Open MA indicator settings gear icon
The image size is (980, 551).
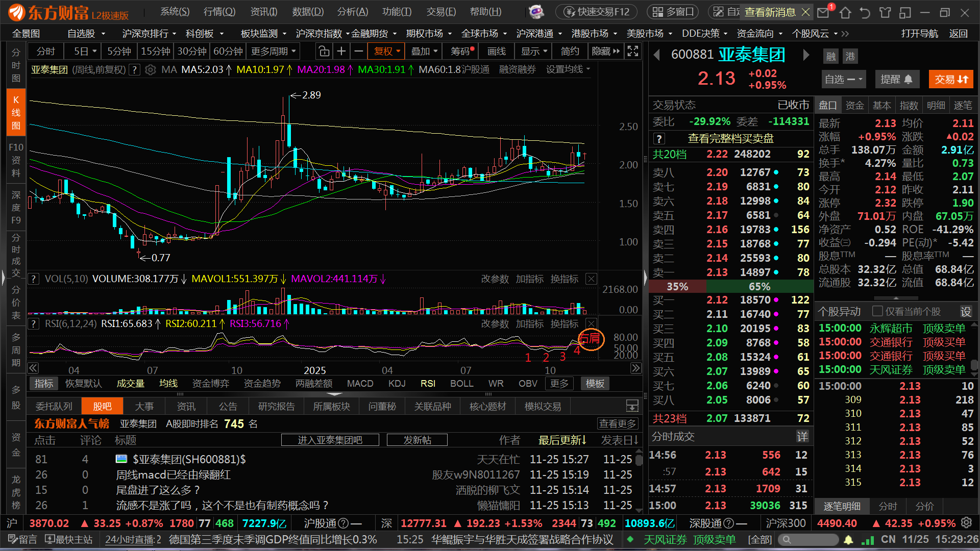150,70
